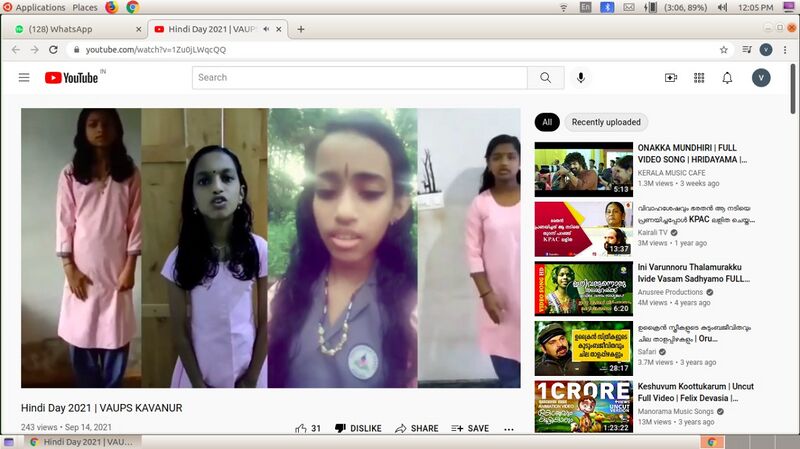The image size is (800, 449).
Task: Open the keyboard input source indicator
Action: coord(585,7)
